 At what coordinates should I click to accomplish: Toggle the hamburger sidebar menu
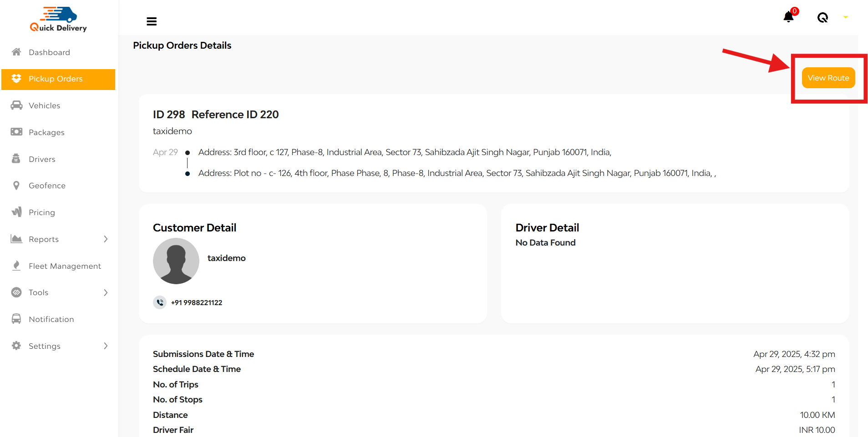tap(152, 21)
